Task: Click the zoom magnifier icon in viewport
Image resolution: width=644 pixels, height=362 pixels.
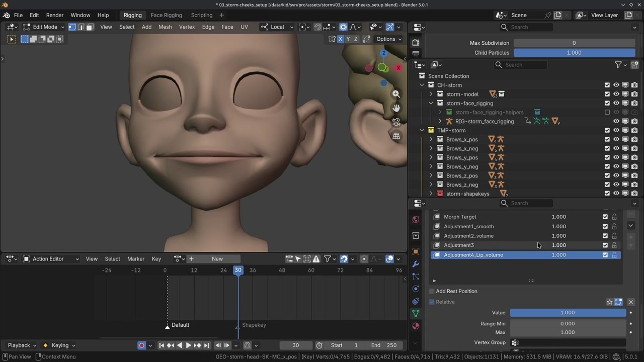Action: pyautogui.click(x=396, y=94)
